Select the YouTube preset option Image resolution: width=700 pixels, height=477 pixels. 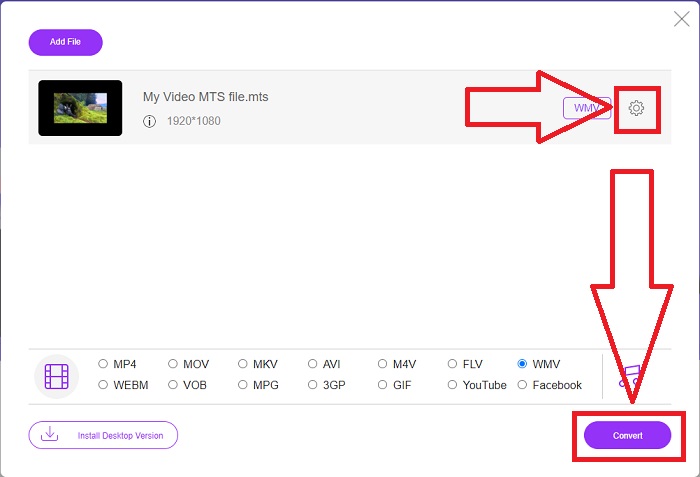[x=453, y=385]
